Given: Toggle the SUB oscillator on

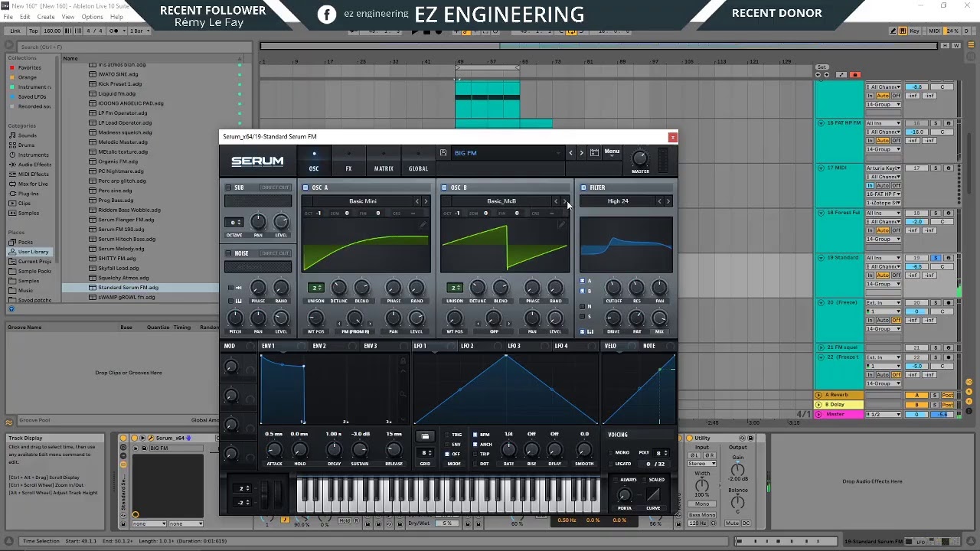Looking at the screenshot, I should tap(228, 187).
